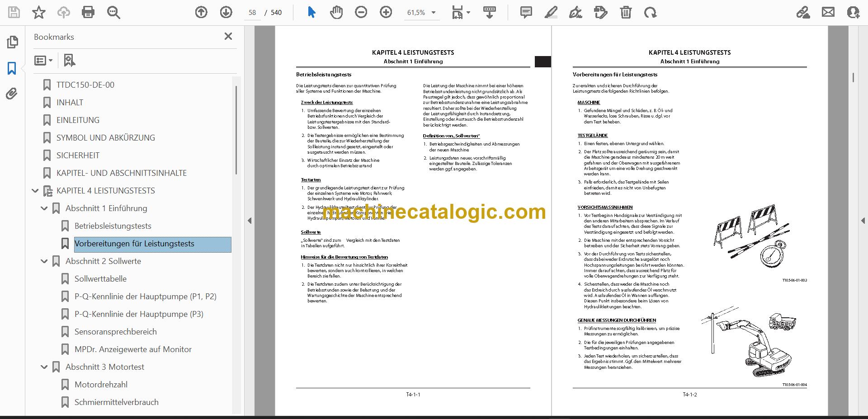Print the document using printer icon
This screenshot has height=419, width=868.
[88, 12]
